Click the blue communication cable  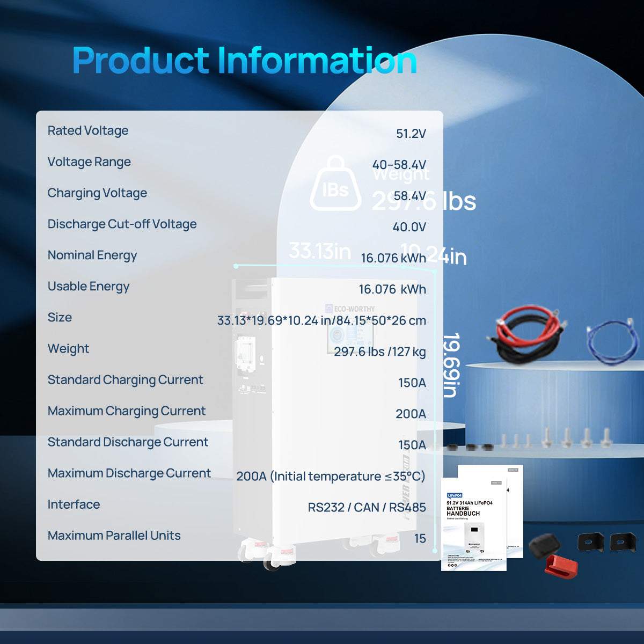612,342
